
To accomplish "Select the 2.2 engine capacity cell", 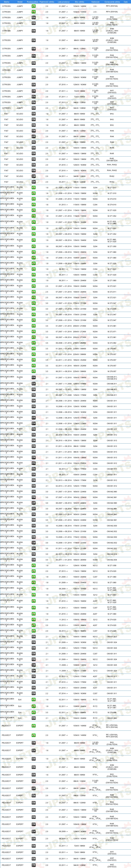I will point(47,693).
